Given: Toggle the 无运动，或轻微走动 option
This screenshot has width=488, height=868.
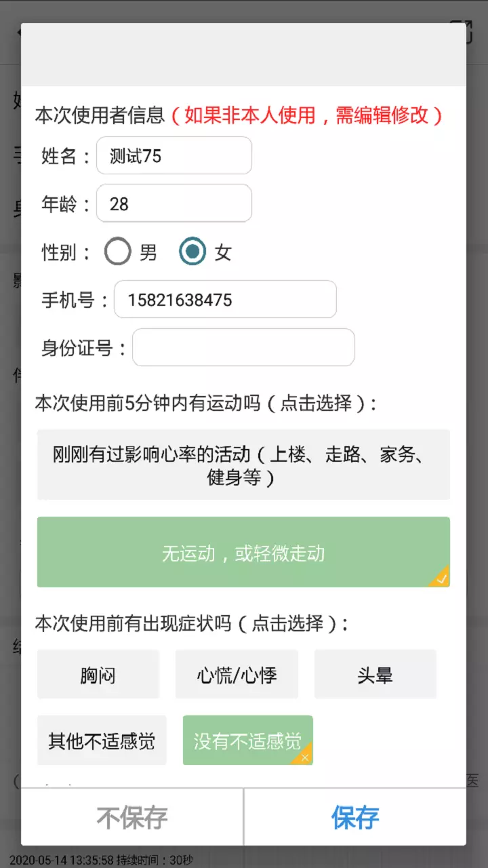Looking at the screenshot, I should click(x=243, y=552).
